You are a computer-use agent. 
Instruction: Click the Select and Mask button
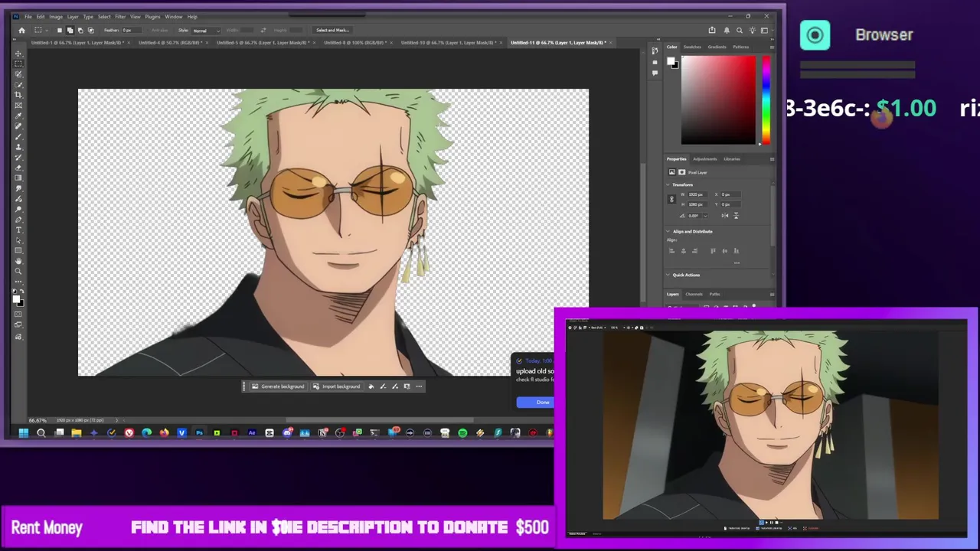[332, 31]
